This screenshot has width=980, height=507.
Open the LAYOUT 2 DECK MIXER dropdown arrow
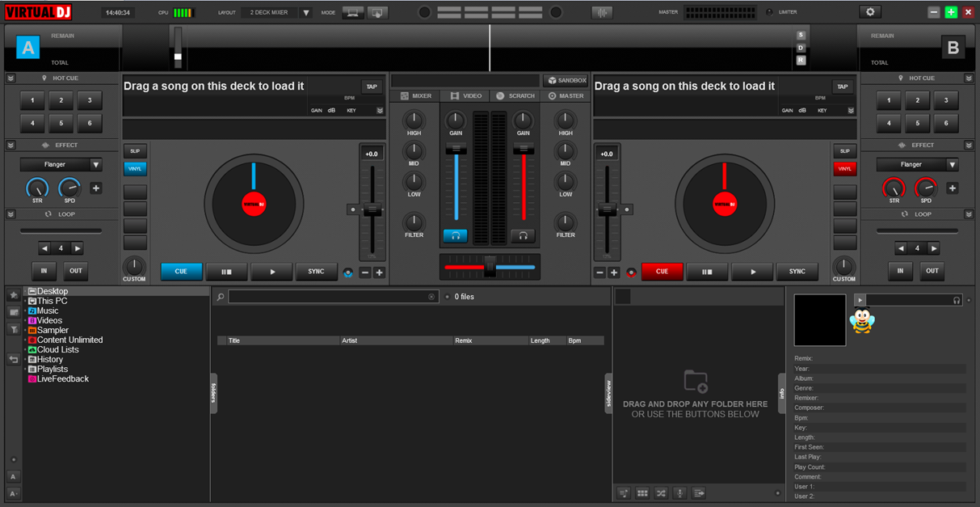click(306, 13)
